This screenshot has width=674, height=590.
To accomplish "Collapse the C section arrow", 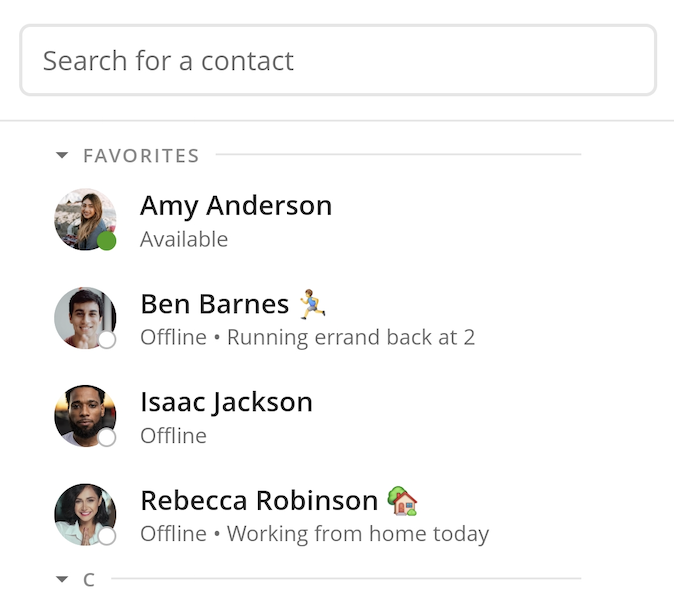I will click(x=62, y=579).
